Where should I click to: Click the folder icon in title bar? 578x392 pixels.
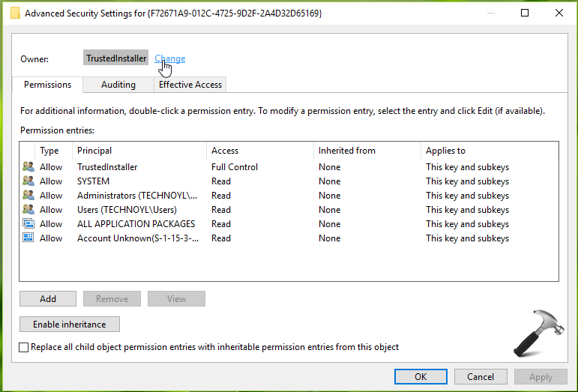tap(14, 13)
